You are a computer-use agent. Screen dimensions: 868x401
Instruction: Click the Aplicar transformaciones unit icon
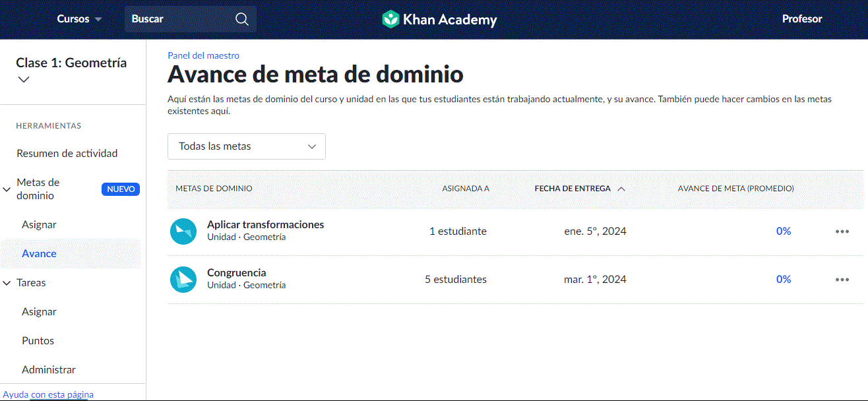click(183, 231)
